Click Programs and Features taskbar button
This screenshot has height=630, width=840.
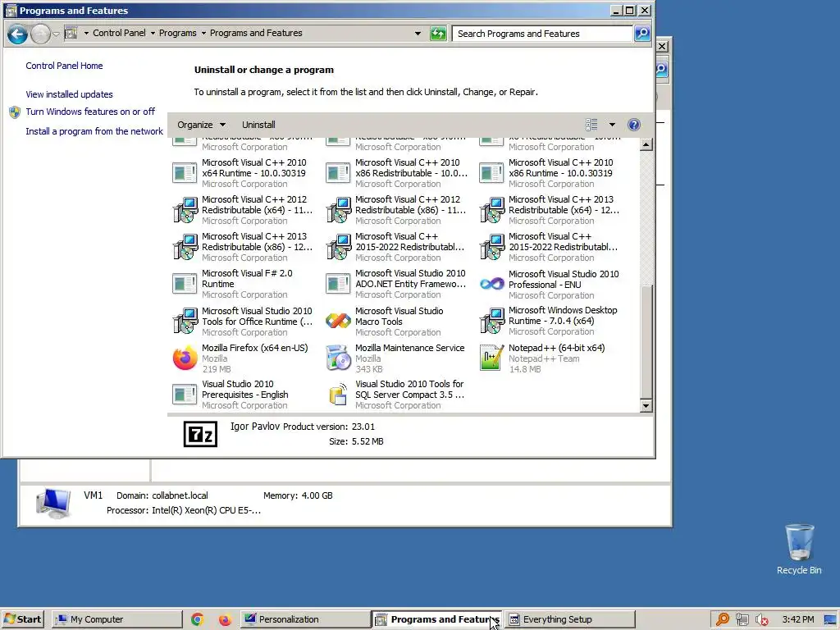coord(436,619)
